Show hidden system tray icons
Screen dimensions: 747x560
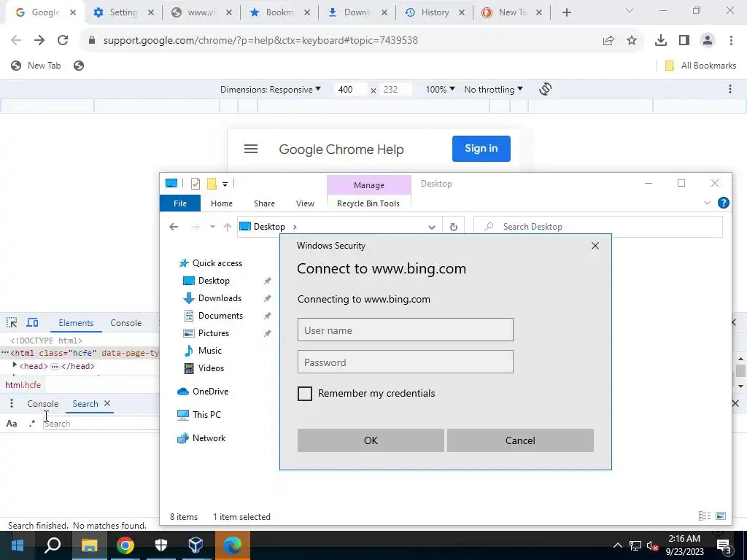click(x=617, y=545)
